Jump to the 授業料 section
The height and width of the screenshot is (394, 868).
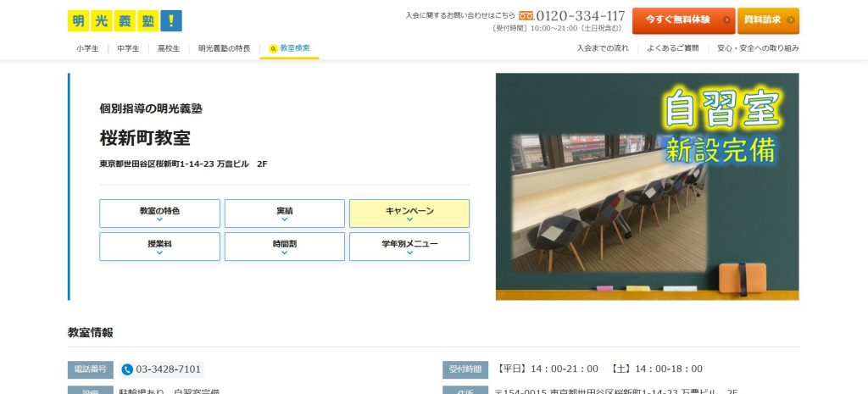(160, 247)
